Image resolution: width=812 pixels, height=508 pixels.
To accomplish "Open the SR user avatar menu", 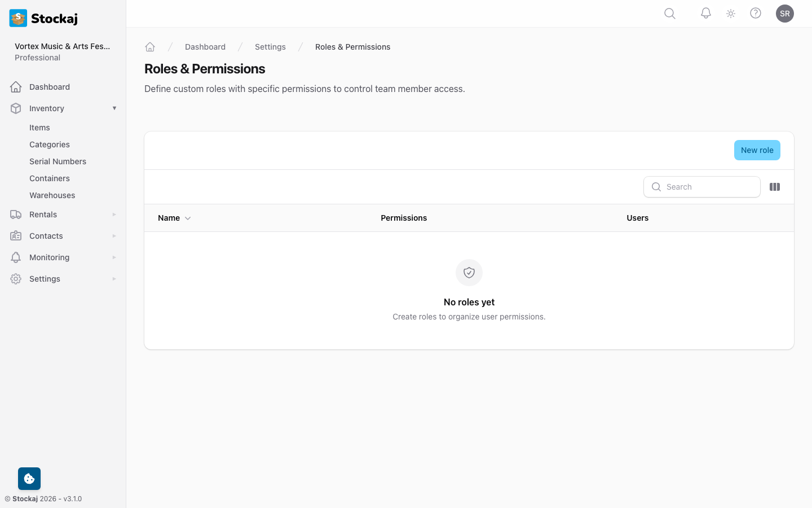I will 784,13.
